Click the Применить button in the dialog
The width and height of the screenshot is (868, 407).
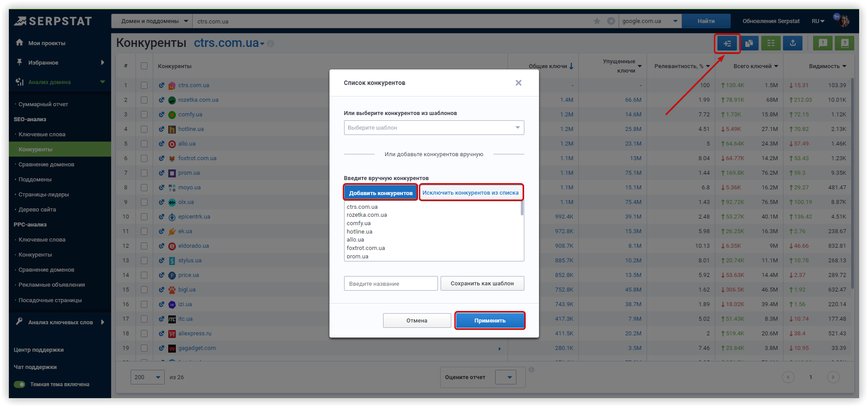pos(490,320)
